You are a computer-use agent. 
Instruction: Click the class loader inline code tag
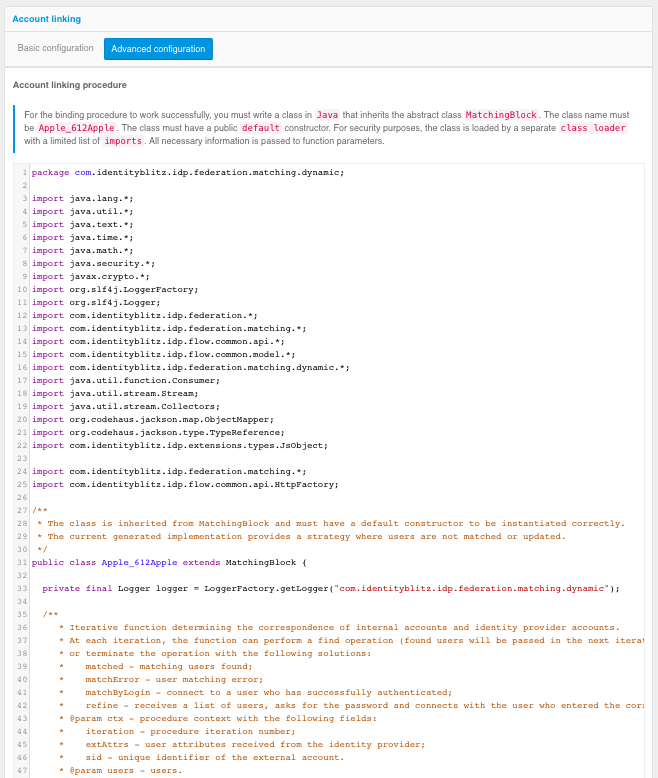[593, 128]
